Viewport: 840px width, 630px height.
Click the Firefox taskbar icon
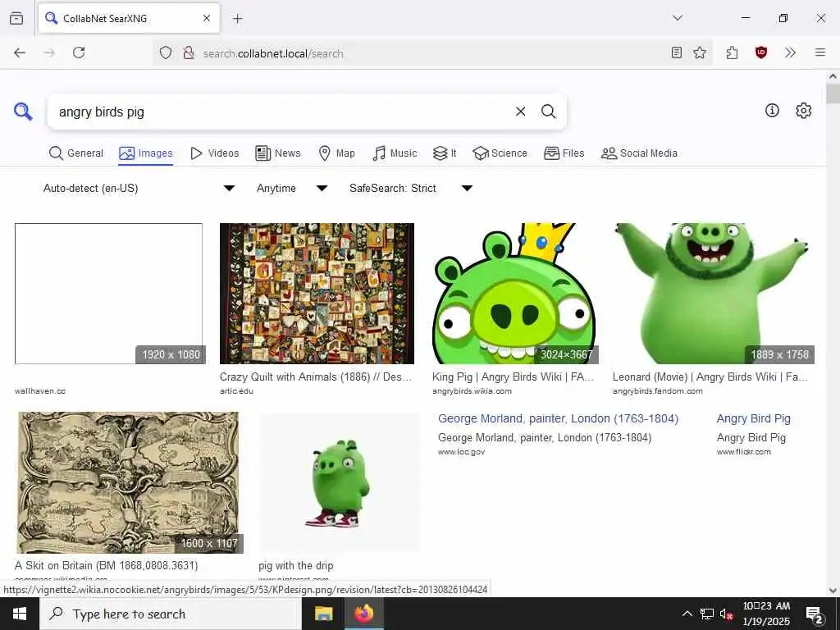(x=363, y=614)
